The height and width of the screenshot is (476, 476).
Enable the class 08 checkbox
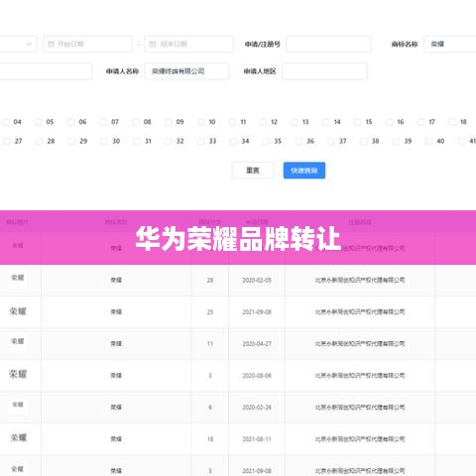136,122
